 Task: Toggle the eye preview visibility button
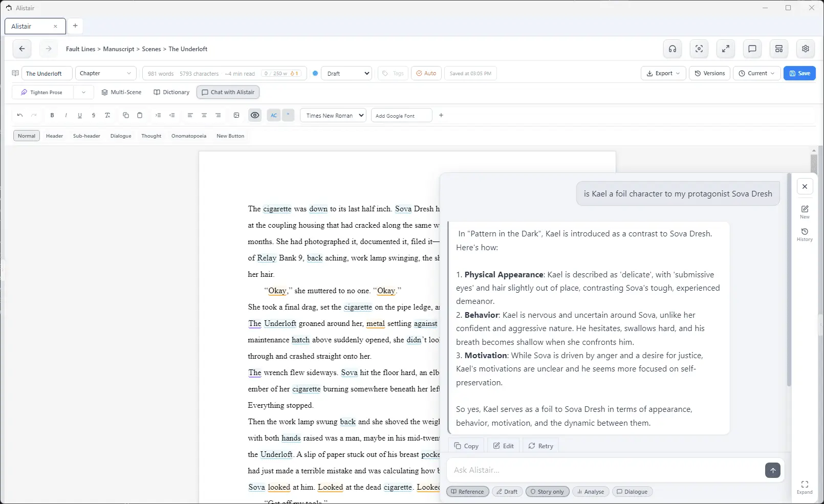click(x=255, y=116)
